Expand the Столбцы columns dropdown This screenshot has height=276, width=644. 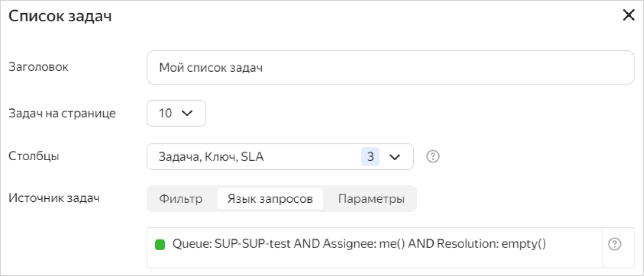280,157
